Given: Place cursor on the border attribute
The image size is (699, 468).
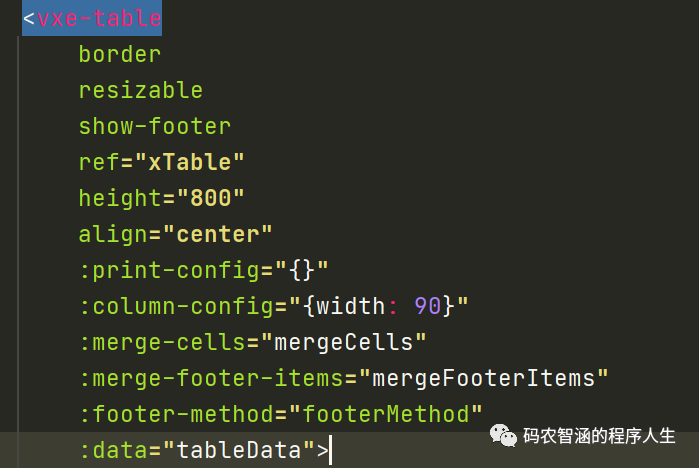Looking at the screenshot, I should [119, 54].
